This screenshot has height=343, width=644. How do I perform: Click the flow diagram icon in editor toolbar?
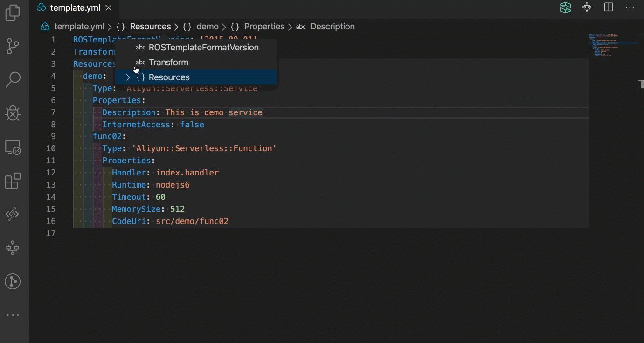pos(587,7)
